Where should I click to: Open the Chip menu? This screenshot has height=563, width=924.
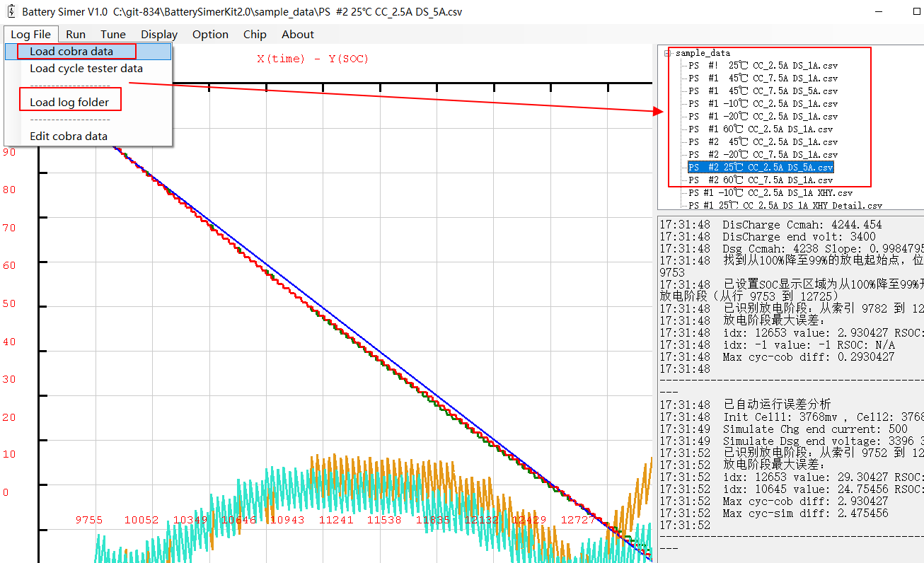(x=255, y=34)
